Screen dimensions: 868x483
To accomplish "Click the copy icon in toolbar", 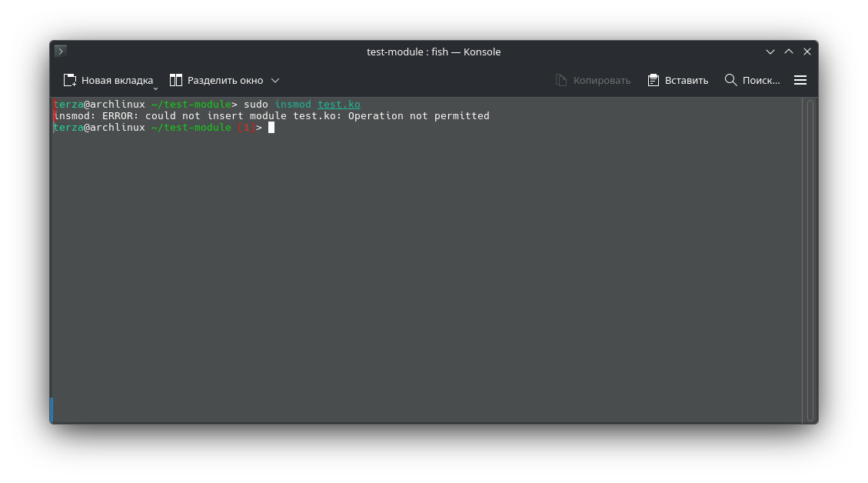I will click(x=560, y=80).
